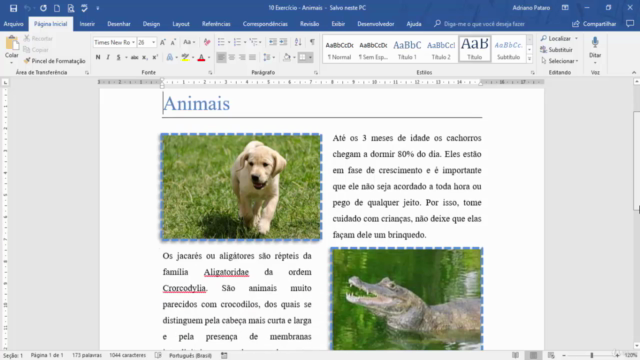Open the Arquivo menu tab
This screenshot has height=360, width=640.
(13, 24)
